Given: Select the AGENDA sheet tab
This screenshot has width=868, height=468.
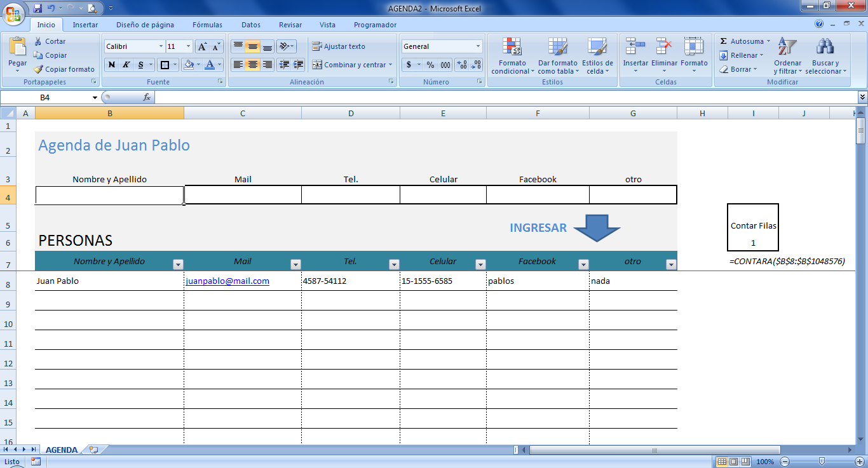Looking at the screenshot, I should [x=62, y=450].
